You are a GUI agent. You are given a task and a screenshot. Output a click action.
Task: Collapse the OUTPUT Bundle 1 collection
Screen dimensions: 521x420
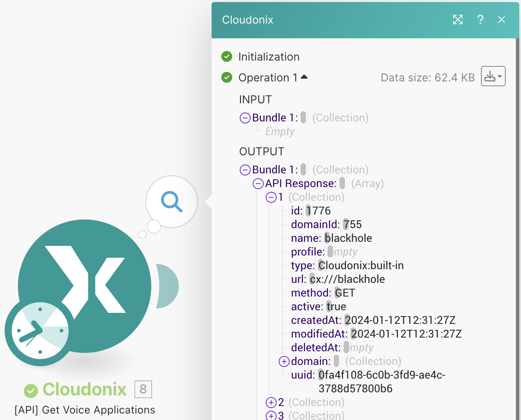click(x=245, y=170)
